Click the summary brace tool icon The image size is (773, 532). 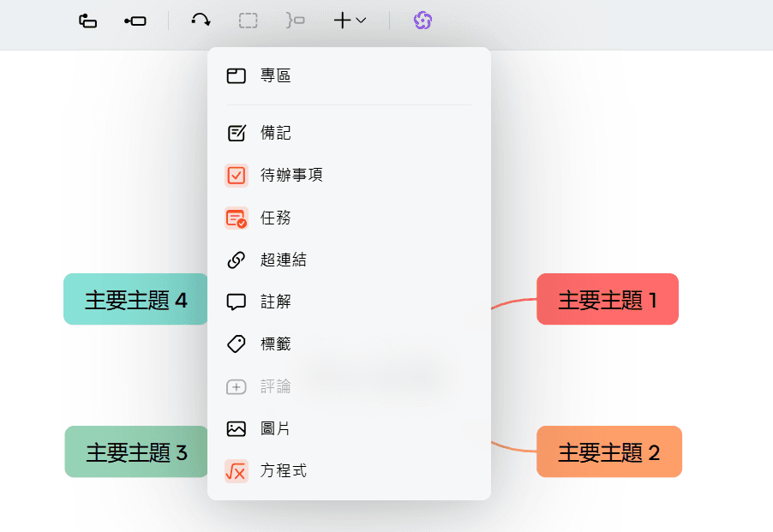pos(294,20)
